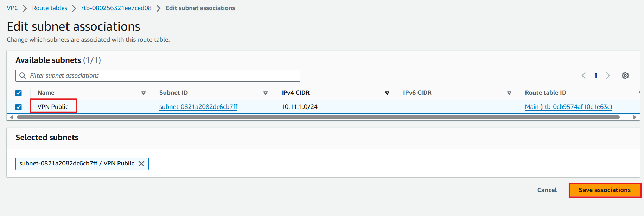
Task: Remove VPN Public from selected subnets
Action: pos(141,164)
